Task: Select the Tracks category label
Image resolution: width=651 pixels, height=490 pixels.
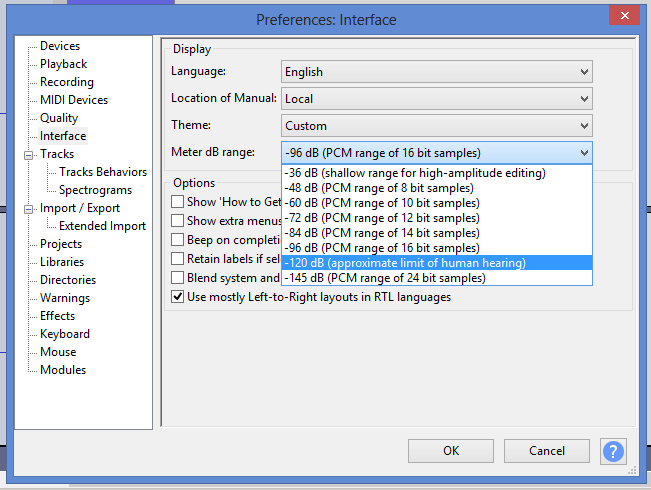Action: click(57, 154)
